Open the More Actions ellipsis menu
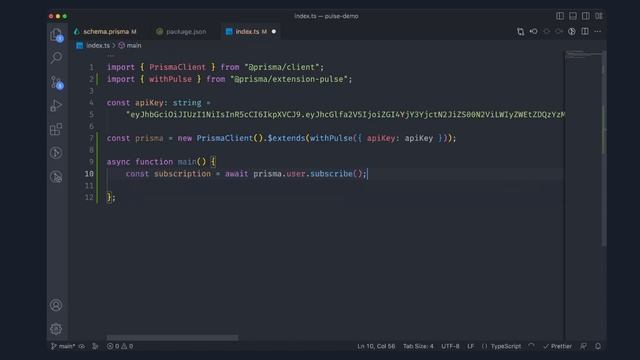This screenshot has height=360, width=640. coord(598,31)
